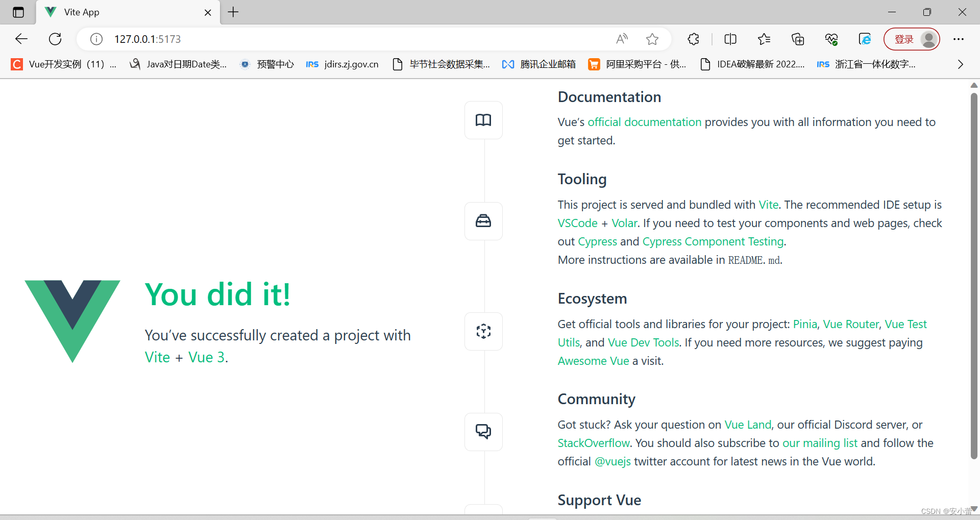This screenshot has width=980, height=520.
Task: Open the Collections icon
Action: [798, 39]
